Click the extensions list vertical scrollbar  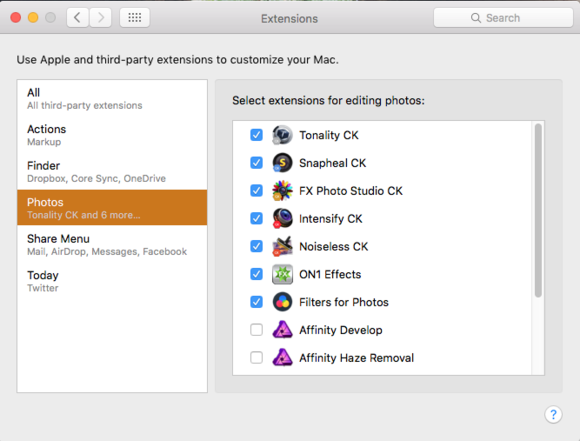pyautogui.click(x=538, y=210)
